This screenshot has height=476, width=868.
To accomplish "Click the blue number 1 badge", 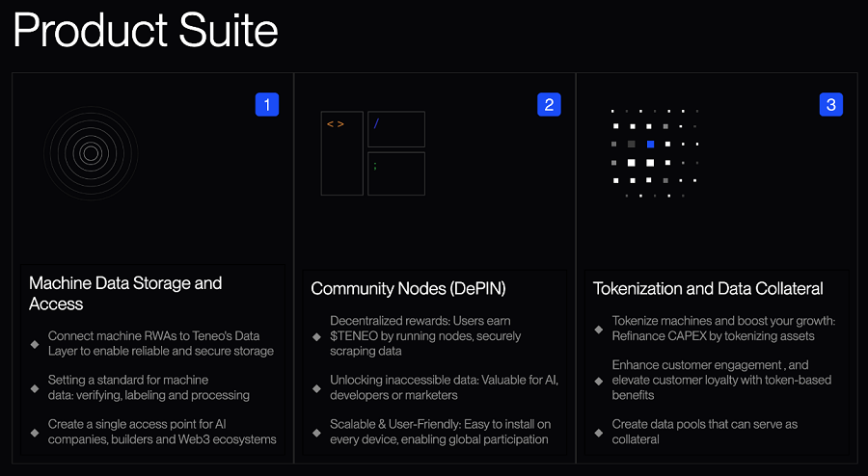I will pyautogui.click(x=267, y=104).
